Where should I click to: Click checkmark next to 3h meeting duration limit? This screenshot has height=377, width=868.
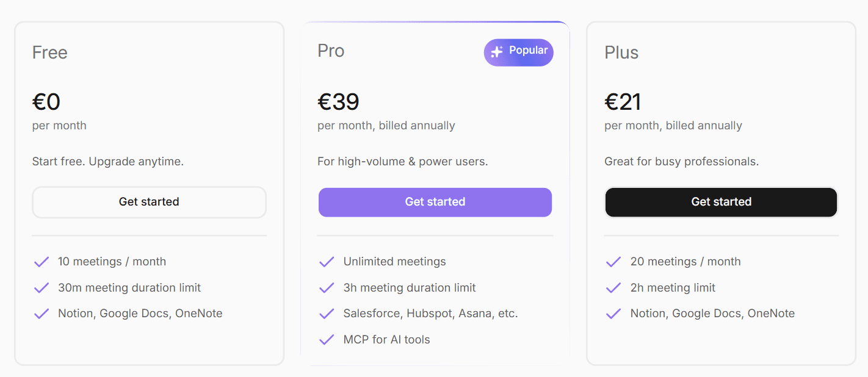[327, 288]
